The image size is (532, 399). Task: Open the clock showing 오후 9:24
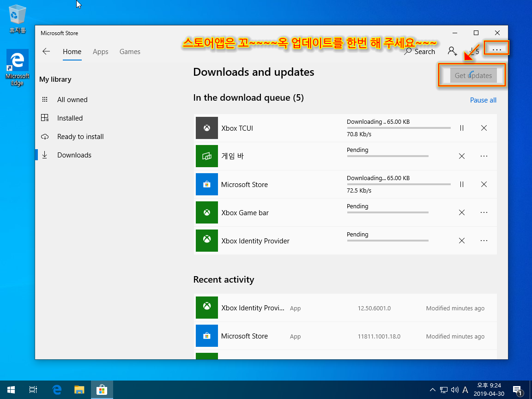pos(489,389)
